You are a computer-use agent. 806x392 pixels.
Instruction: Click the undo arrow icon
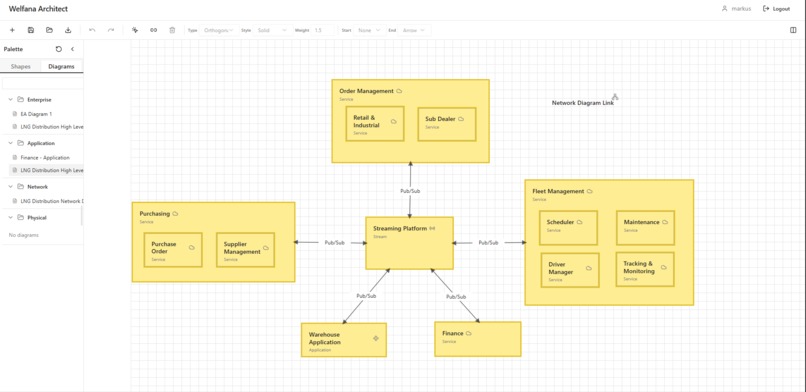[x=92, y=30]
